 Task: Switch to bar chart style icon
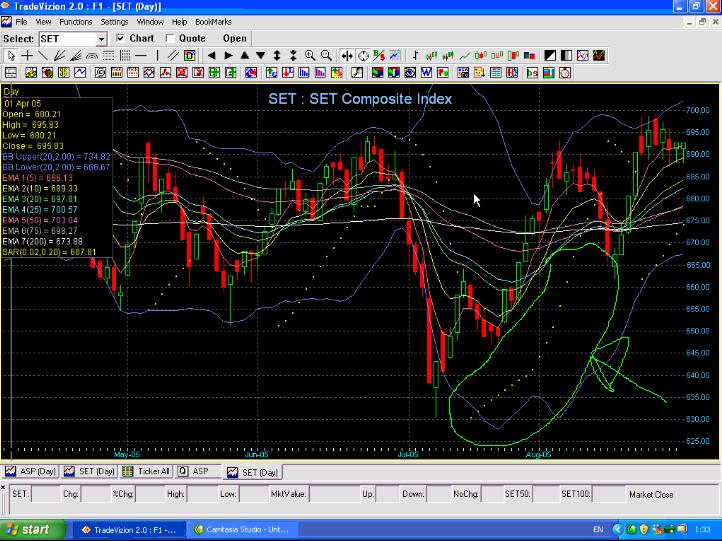point(415,56)
